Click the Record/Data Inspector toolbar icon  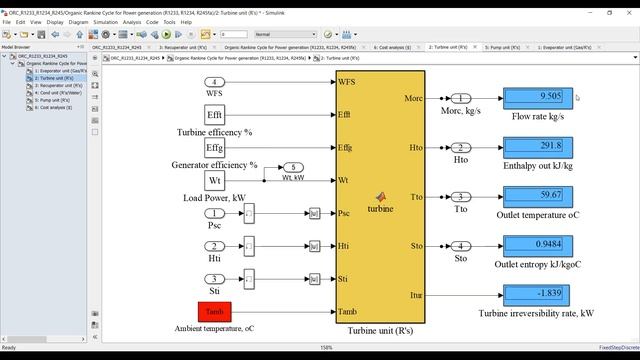point(205,35)
